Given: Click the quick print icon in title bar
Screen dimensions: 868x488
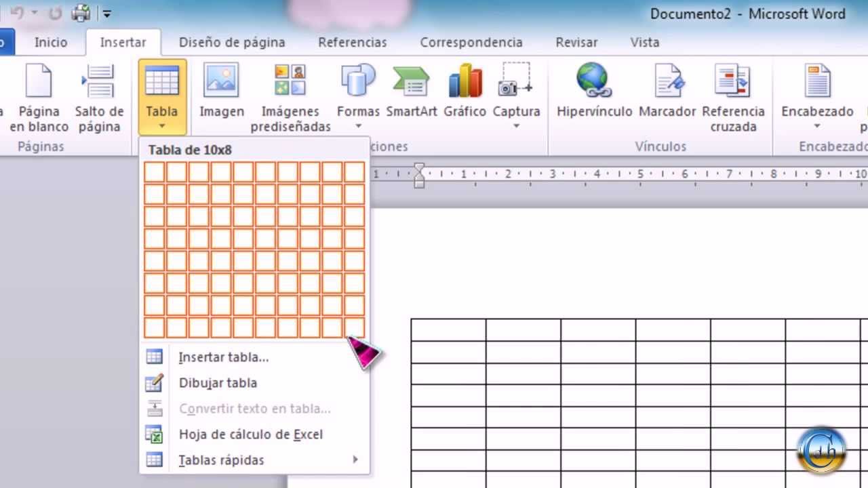Looking at the screenshot, I should [x=81, y=13].
